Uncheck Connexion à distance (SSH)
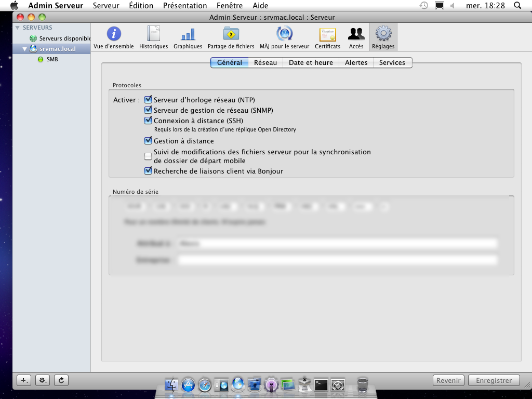This screenshot has width=532, height=399. click(148, 121)
